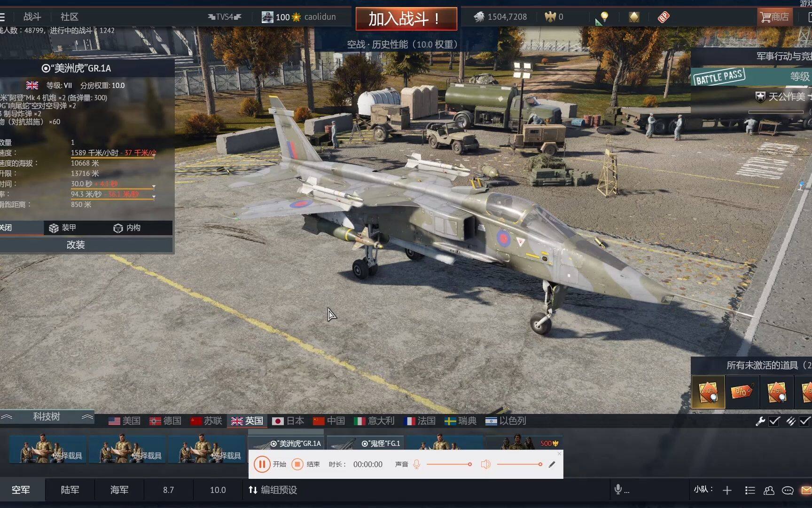
Task: Toggle the Armor (装甲) view mode
Action: click(x=63, y=228)
